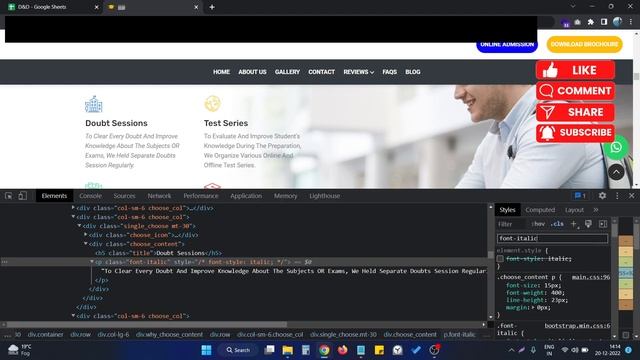Click the Styles pane vertical scrollbar thumb

point(614,229)
